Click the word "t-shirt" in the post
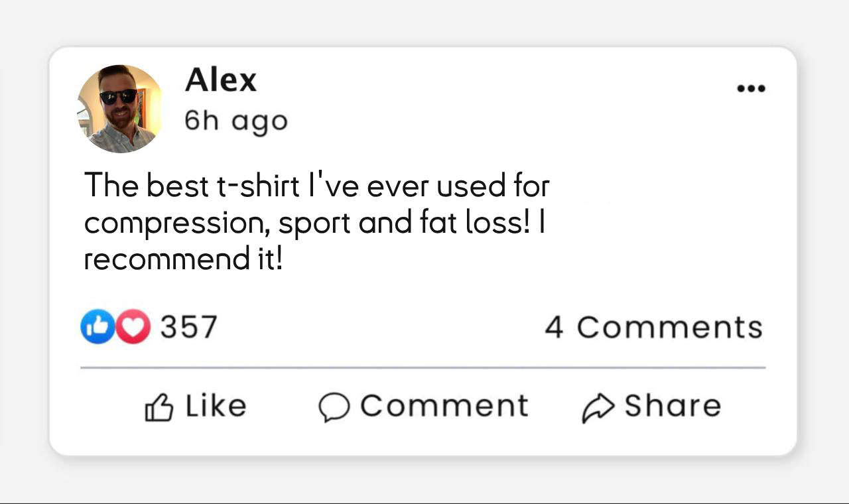The image size is (849, 504). click(x=258, y=186)
